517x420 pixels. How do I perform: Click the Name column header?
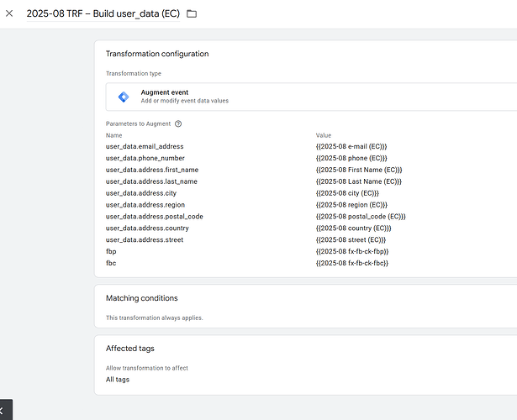(x=114, y=135)
